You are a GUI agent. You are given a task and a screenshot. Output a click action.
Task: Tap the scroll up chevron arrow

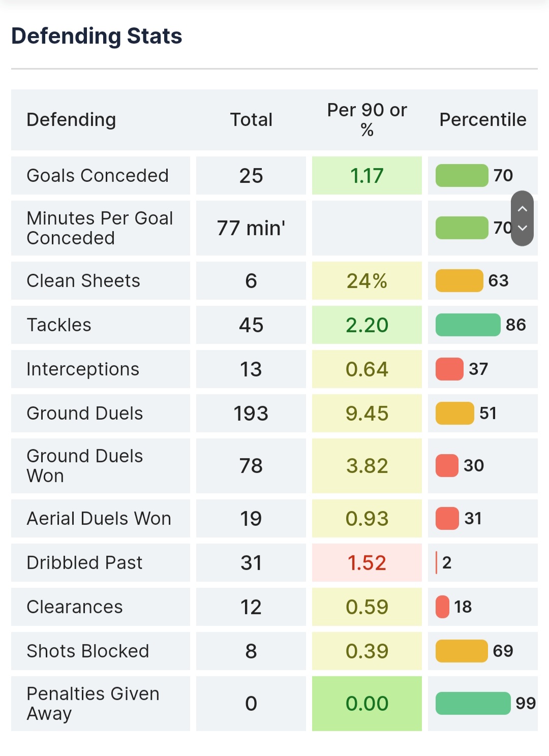[522, 209]
